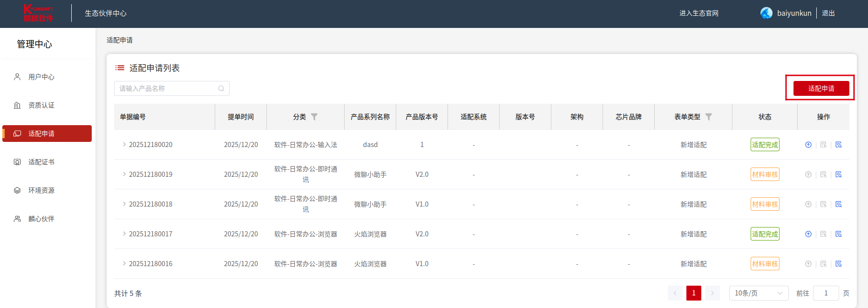Image resolution: width=868 pixels, height=308 pixels.
Task: Select 环境资源 from the sidebar
Action: [41, 190]
